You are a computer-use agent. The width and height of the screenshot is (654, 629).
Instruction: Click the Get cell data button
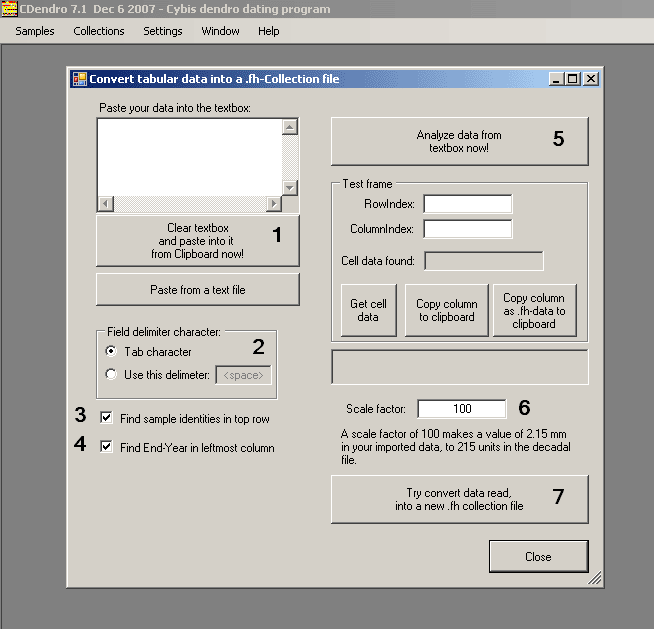click(368, 310)
